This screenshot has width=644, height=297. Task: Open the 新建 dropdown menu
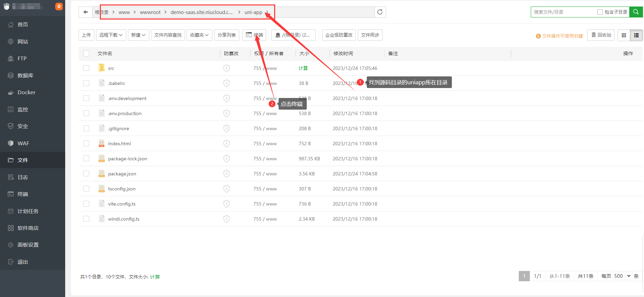(x=138, y=35)
